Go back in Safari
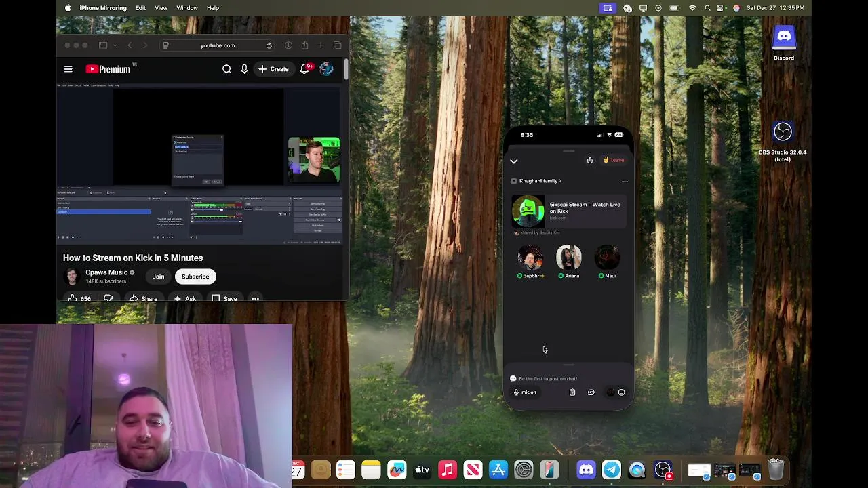 tap(130, 45)
